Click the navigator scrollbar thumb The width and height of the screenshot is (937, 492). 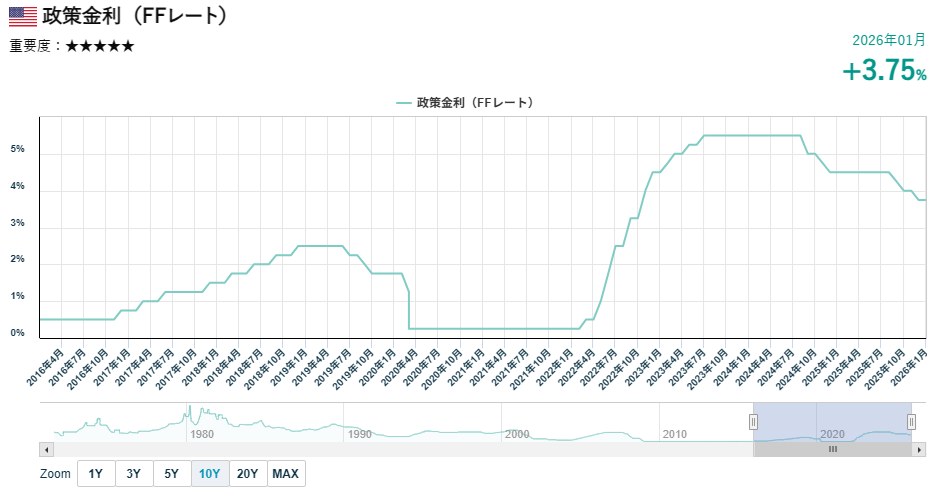tap(832, 449)
